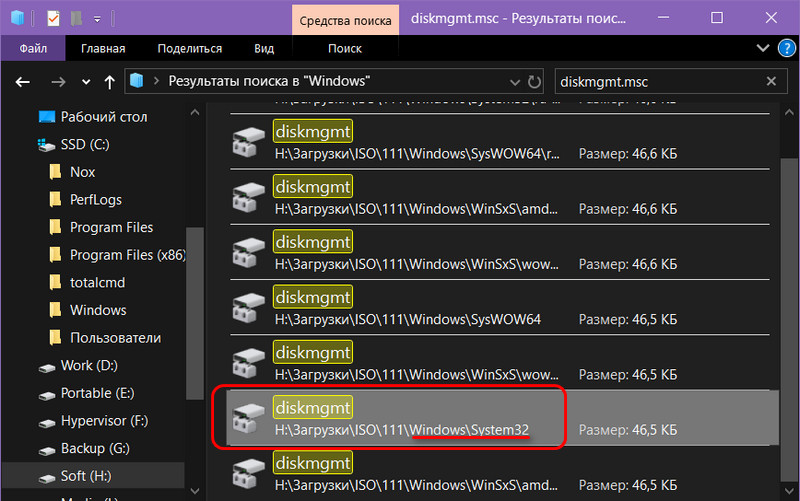Go up one level arrow
The image size is (800, 501).
tap(109, 82)
